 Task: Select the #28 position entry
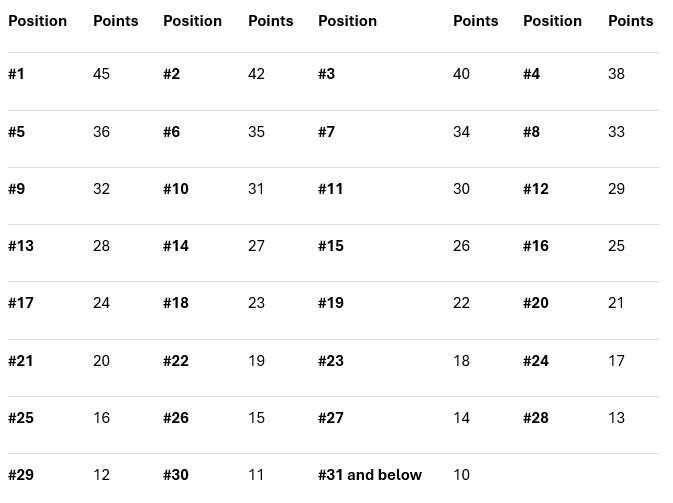coord(535,418)
